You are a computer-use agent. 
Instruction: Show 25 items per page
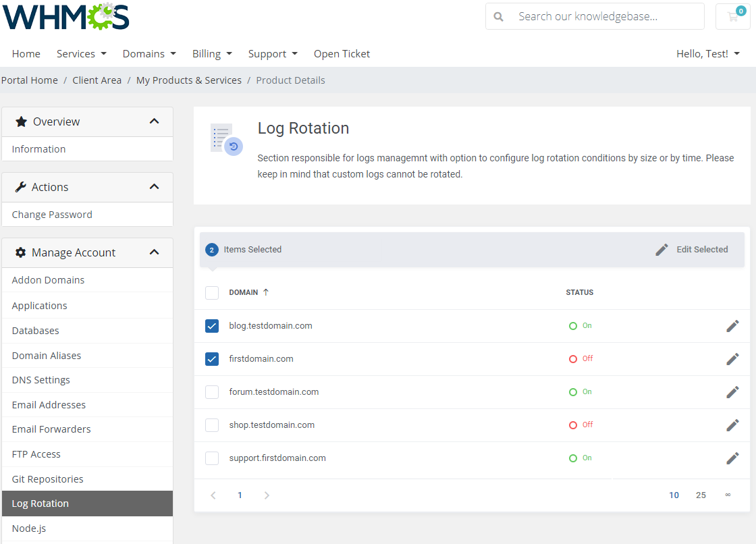[701, 495]
